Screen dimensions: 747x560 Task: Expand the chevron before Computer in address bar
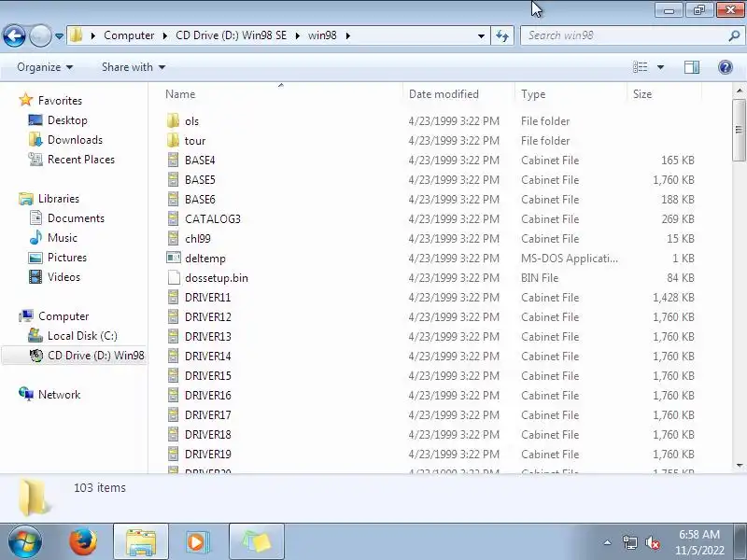click(93, 35)
